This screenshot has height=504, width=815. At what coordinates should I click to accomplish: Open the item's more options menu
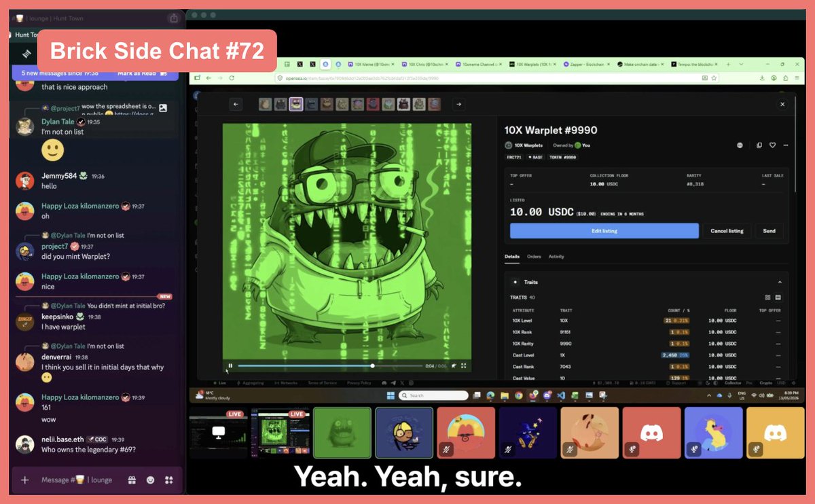pyautogui.click(x=786, y=145)
